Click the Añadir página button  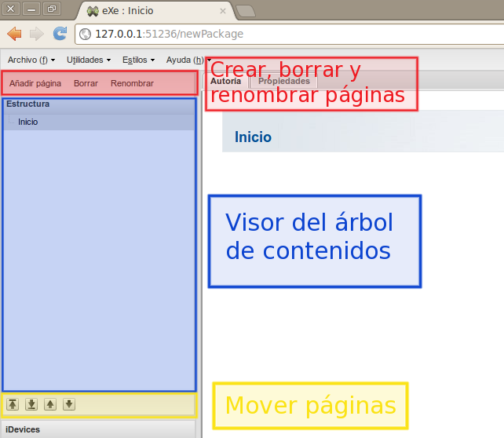(35, 82)
